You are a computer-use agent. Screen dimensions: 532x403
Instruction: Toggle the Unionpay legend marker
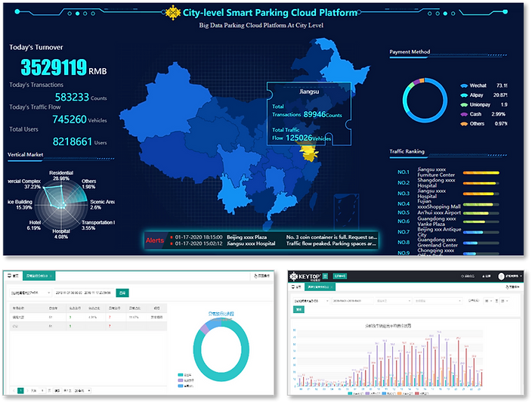click(x=464, y=105)
